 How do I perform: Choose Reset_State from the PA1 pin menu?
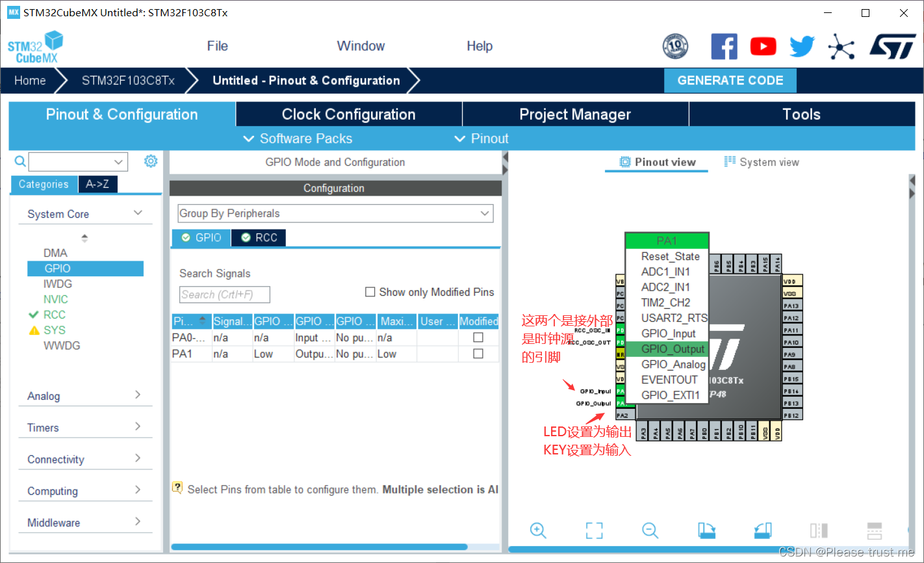pos(667,257)
